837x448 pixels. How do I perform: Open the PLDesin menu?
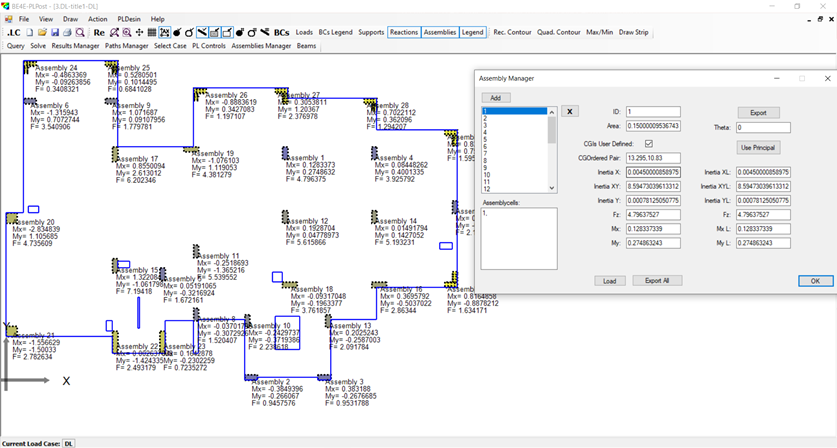129,19
